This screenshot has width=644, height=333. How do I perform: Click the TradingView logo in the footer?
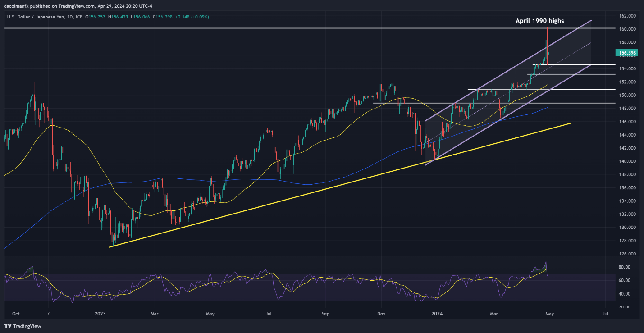(x=22, y=326)
